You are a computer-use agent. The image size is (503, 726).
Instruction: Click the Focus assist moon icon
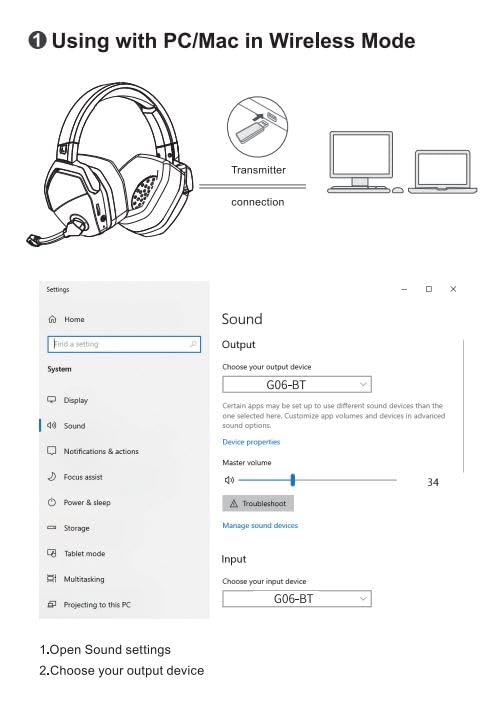(52, 476)
